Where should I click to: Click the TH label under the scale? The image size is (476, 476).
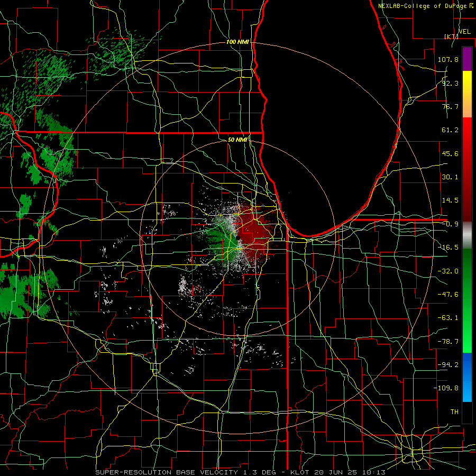[x=454, y=412]
